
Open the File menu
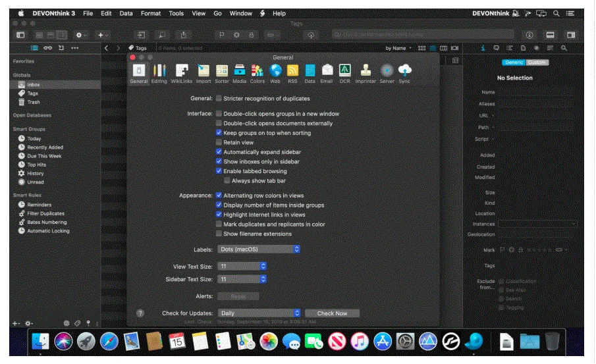[88, 13]
